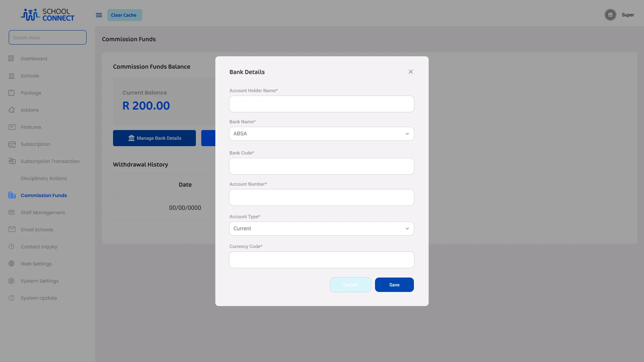
Task: Click the Commission Funds coins icon
Action: tap(12, 195)
